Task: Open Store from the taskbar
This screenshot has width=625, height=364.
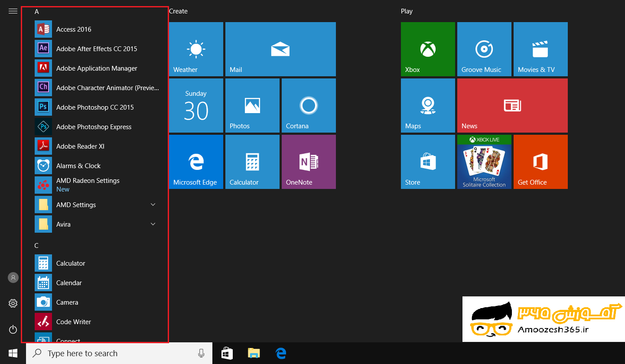Action: point(227,354)
